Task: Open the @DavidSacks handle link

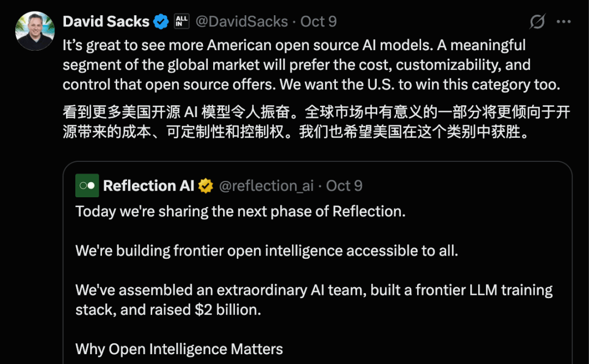Action: pos(242,22)
